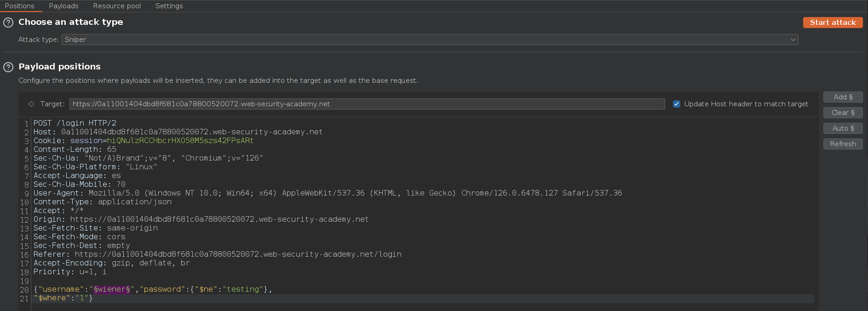Click the session cookie value
Screen dimensions: 868x311
click(x=180, y=141)
